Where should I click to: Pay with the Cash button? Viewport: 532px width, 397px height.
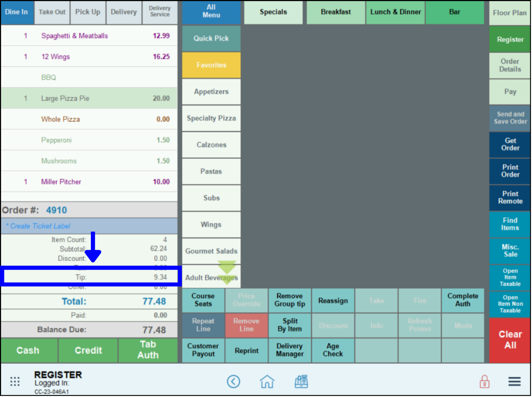click(x=29, y=350)
